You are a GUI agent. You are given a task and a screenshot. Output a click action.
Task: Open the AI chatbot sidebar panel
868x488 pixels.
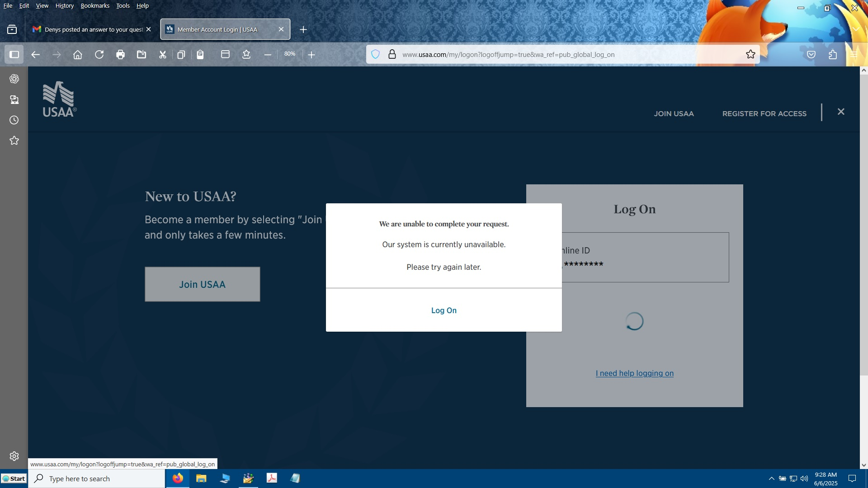tap(14, 79)
